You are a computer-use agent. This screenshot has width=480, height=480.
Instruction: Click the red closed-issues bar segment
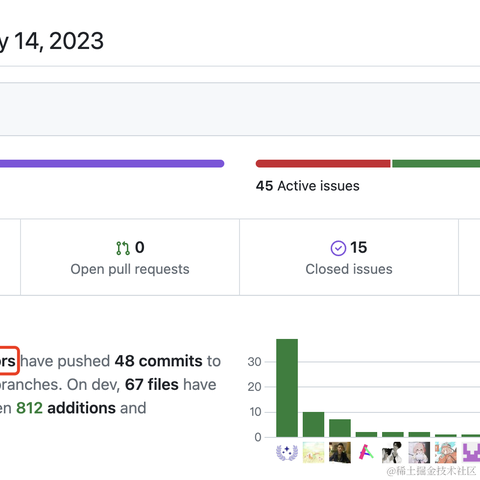323,163
